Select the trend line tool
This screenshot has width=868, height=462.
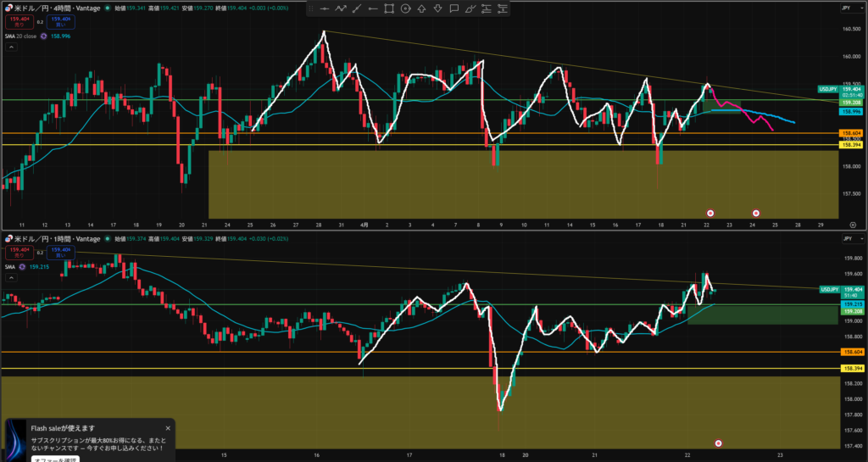[x=357, y=8]
